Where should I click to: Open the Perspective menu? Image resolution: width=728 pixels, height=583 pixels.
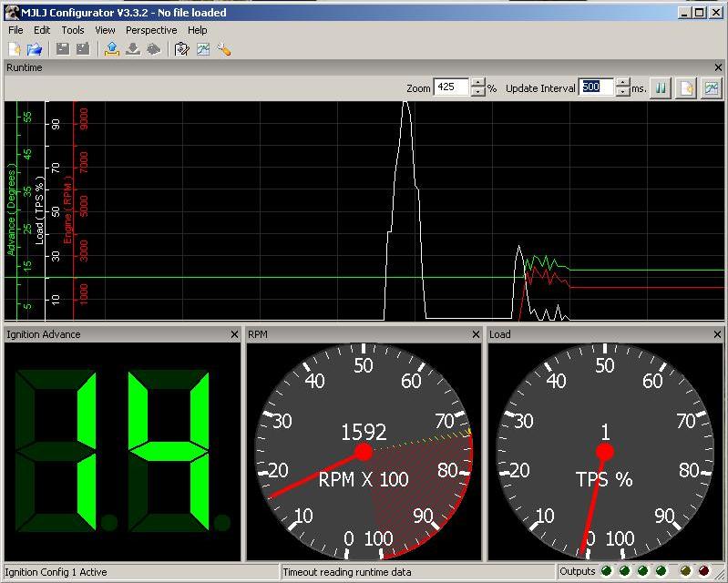pos(151,30)
